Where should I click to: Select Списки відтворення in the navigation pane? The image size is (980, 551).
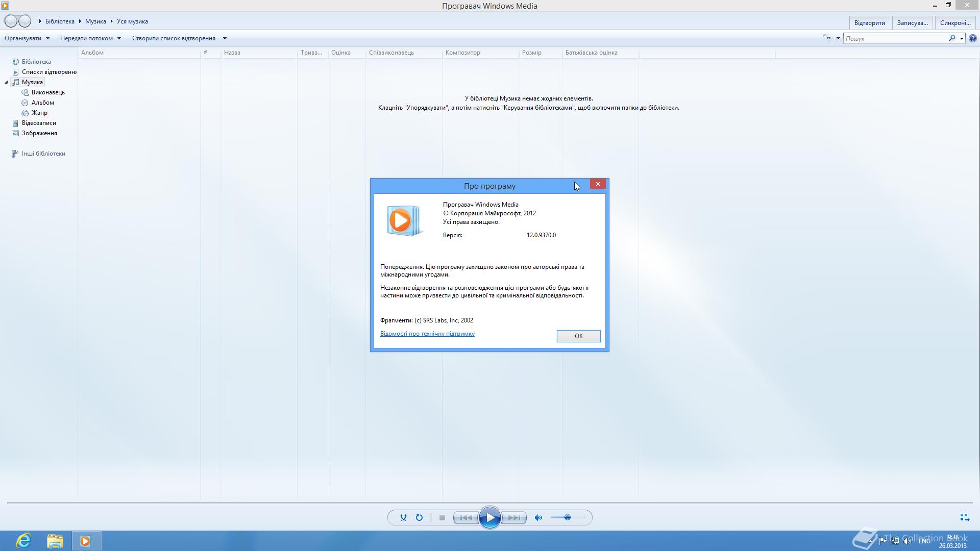[49, 72]
